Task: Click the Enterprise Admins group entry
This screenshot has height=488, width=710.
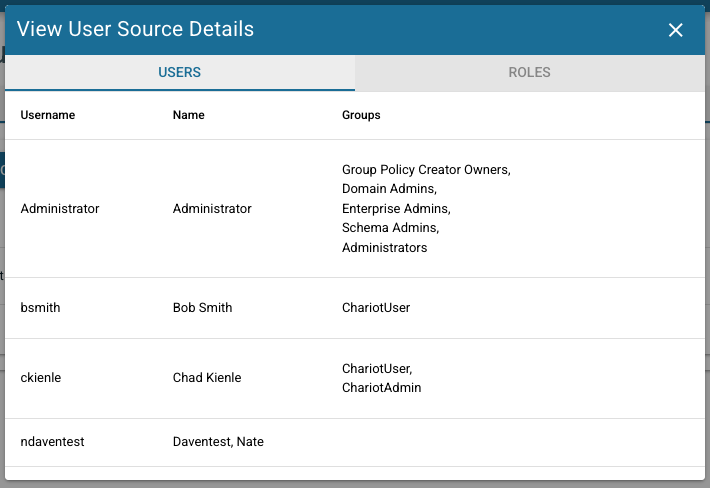Action: pyautogui.click(x=396, y=209)
